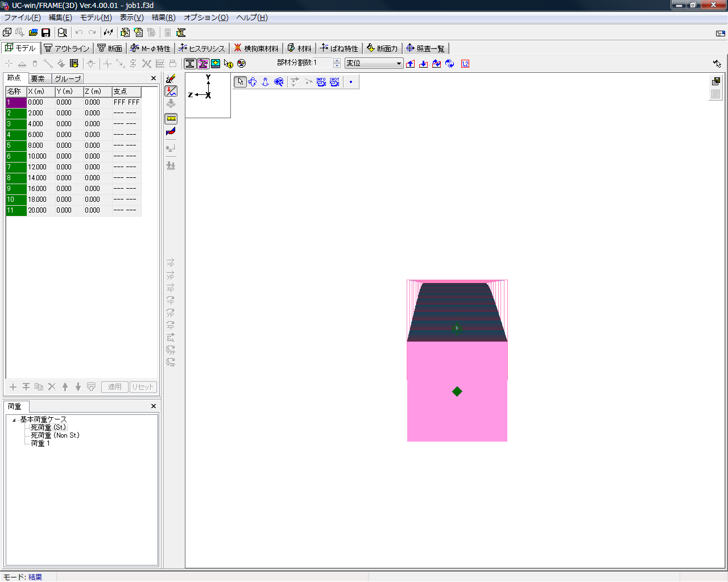The image size is (728, 582).
Task: Click the INFO camera icon
Action: (x=321, y=82)
